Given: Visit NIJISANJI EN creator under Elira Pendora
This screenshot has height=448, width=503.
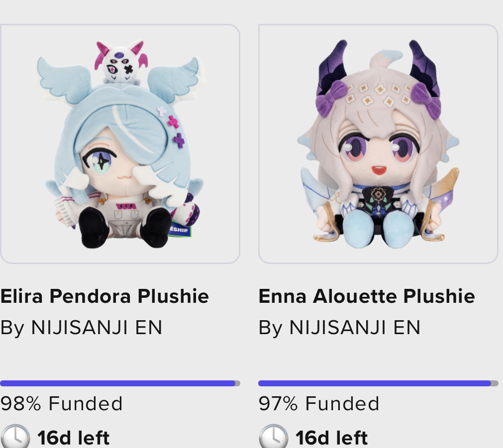Looking at the screenshot, I should (x=97, y=327).
